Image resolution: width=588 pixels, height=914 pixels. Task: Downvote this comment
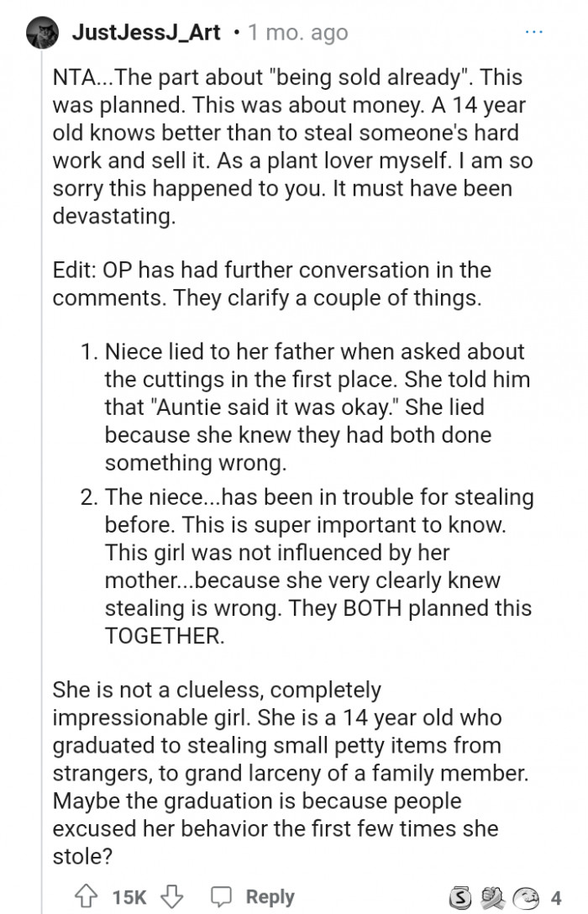[174, 896]
